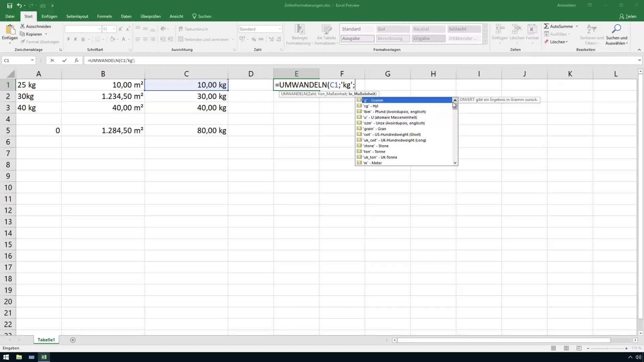
Task: Expand the Kopieren dropdown arrow
Action: point(46,34)
